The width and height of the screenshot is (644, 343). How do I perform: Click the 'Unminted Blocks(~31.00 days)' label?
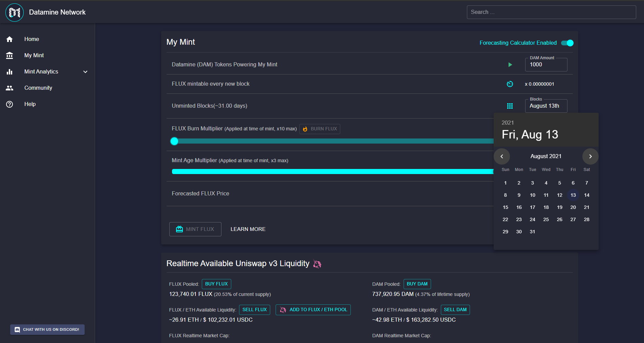(210, 106)
